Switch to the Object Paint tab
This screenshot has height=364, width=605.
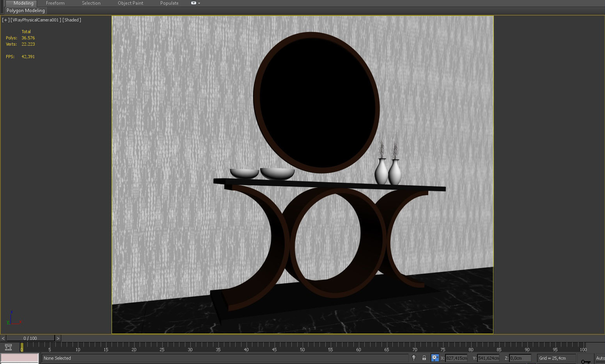(131, 3)
